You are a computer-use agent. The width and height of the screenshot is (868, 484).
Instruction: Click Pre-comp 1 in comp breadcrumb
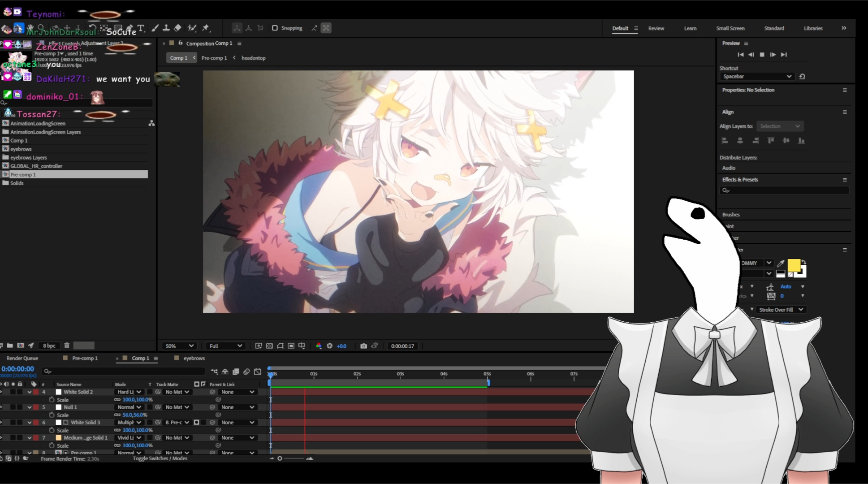click(x=214, y=58)
